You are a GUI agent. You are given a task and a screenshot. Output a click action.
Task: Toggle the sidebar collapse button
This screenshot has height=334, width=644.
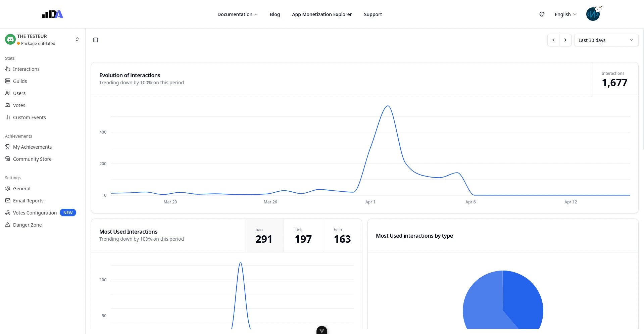[95, 40]
